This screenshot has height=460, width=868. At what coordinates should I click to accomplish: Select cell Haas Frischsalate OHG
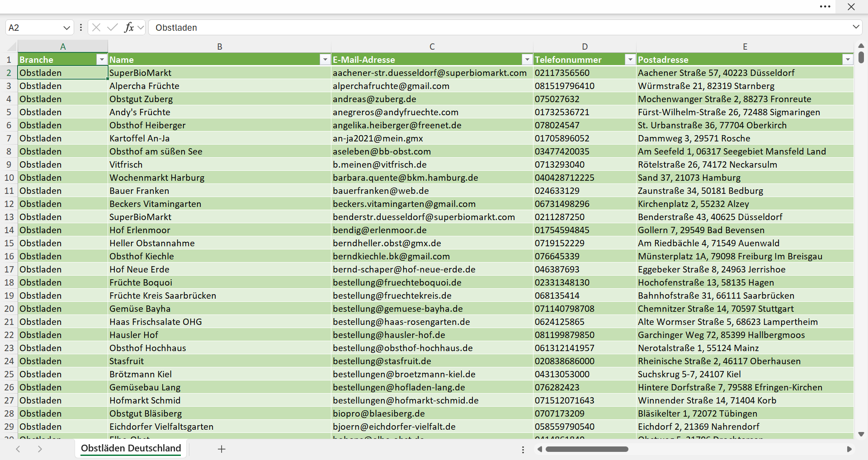220,322
